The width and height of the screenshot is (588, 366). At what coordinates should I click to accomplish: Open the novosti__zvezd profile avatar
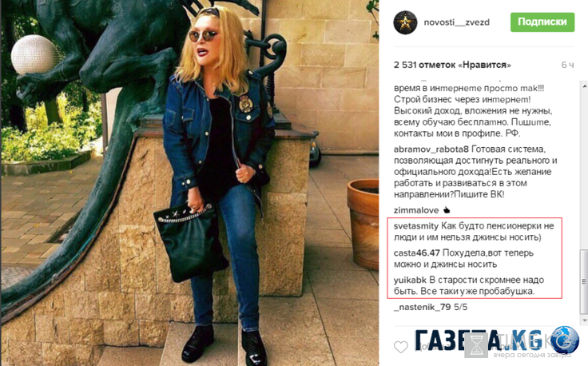[405, 22]
